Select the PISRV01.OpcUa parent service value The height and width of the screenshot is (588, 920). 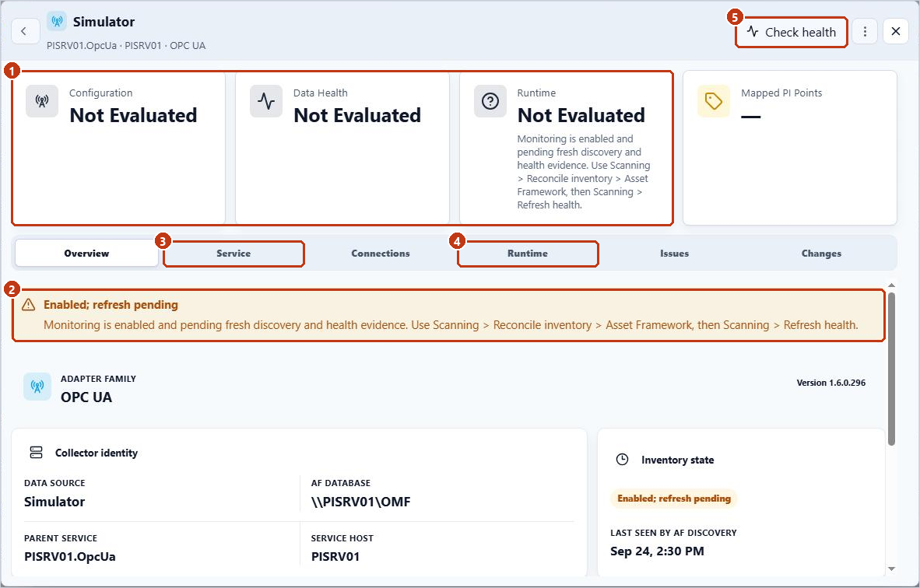click(70, 557)
